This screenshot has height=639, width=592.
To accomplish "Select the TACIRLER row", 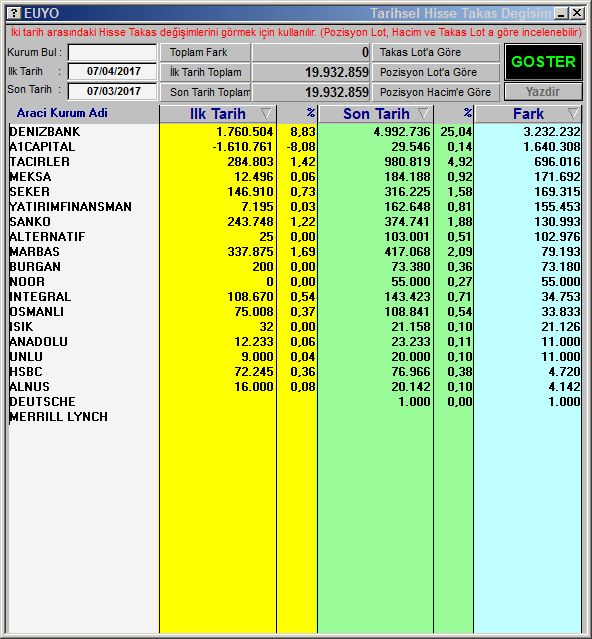I will coord(295,162).
